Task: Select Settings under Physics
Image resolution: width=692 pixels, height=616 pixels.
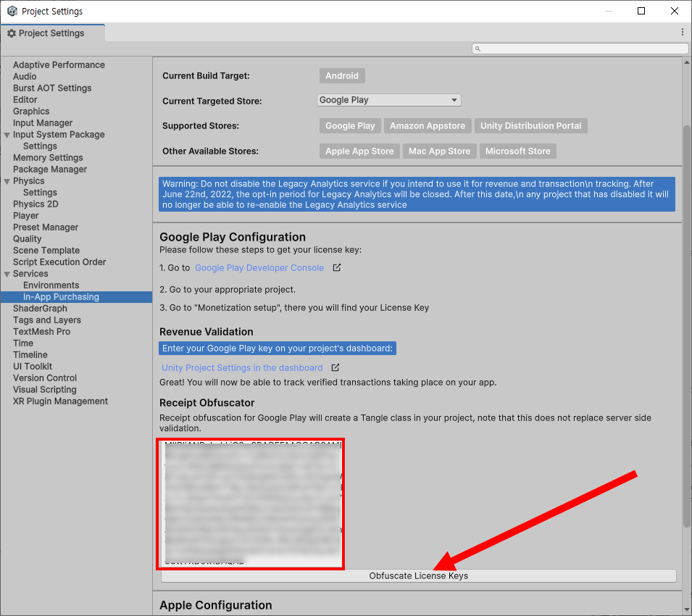Action: tap(40, 192)
